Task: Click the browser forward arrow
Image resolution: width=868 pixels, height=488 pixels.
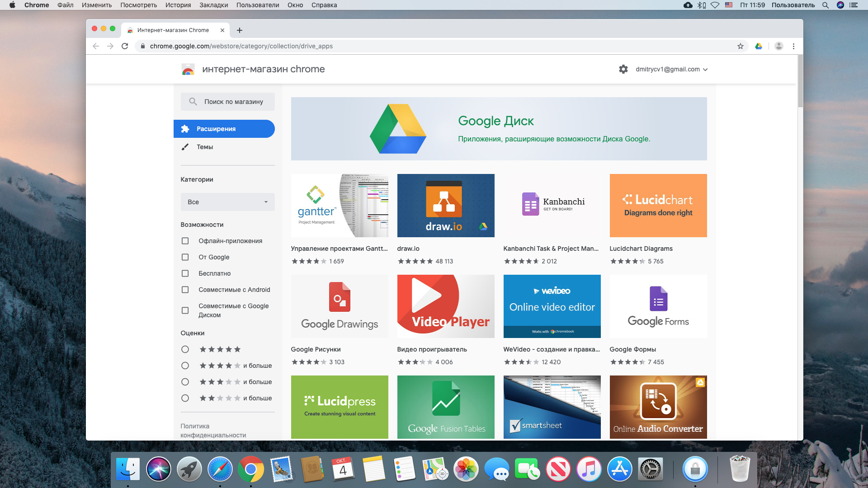Action: click(110, 46)
